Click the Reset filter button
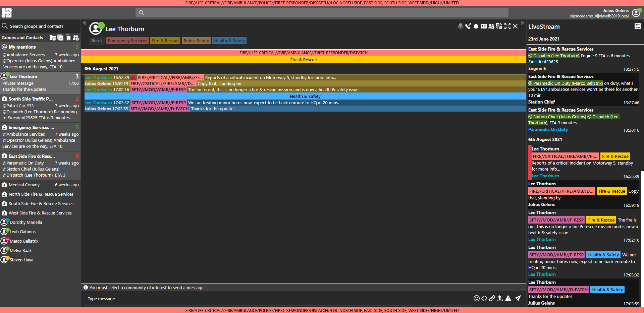Image resolution: width=644 pixels, height=313 pixels. pos(97,41)
